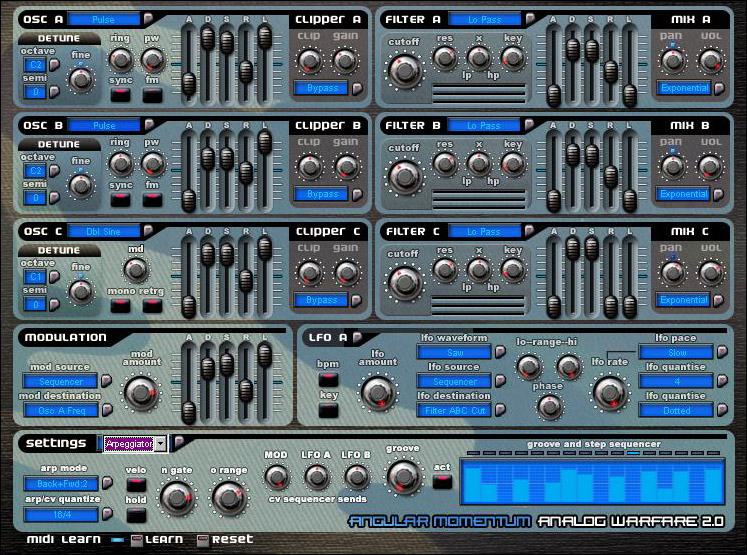
Task: Click the Filter A res knob
Action: (444, 58)
